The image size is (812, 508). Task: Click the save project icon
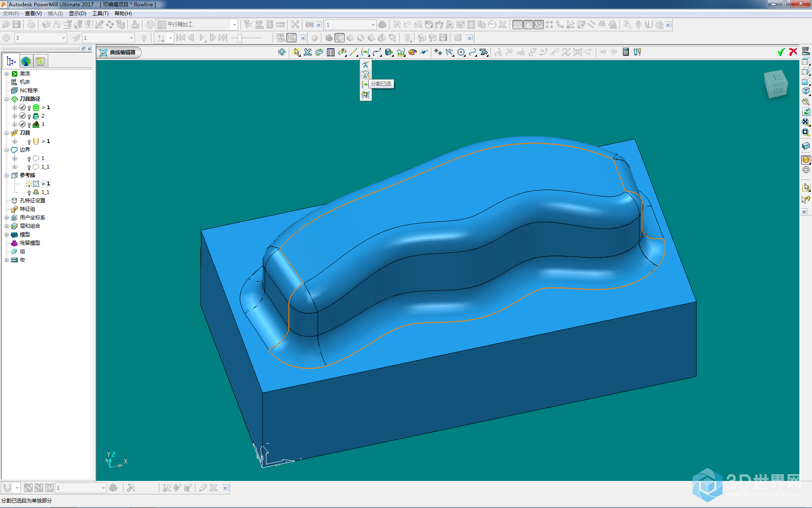[x=16, y=25]
